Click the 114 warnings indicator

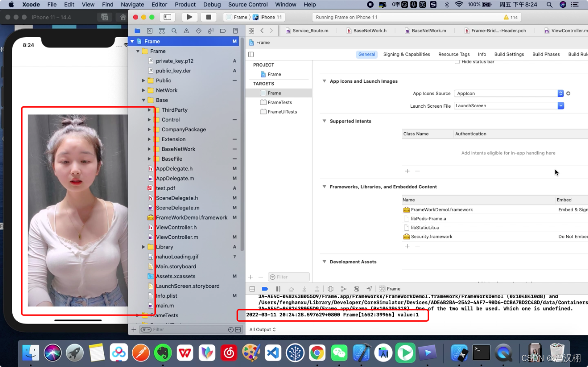511,17
